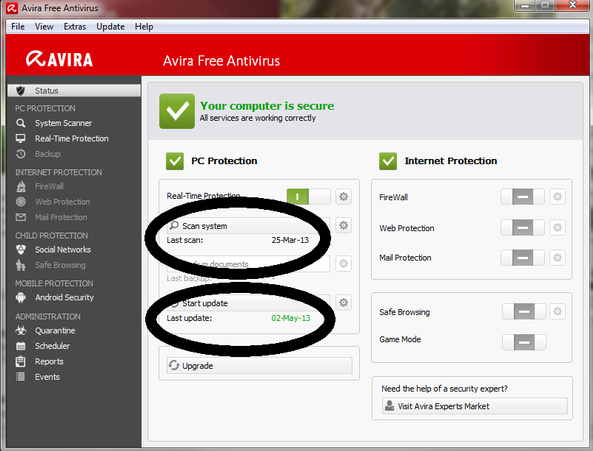Click the large green secure checkmark
Viewport: 593px width, 451px height.
[x=177, y=111]
